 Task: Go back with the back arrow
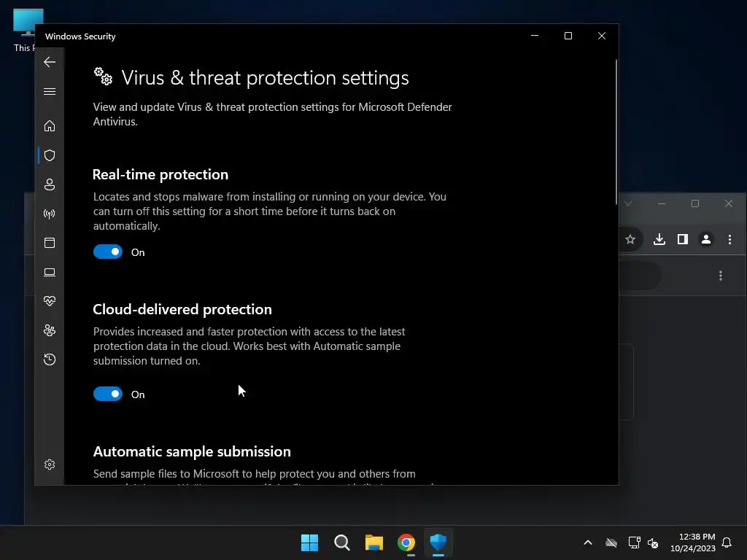(x=50, y=62)
